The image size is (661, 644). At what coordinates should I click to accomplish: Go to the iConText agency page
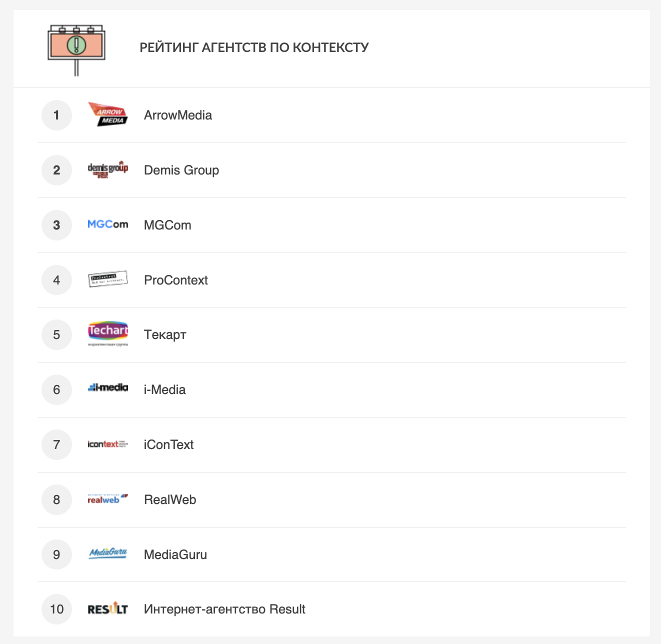point(168,445)
